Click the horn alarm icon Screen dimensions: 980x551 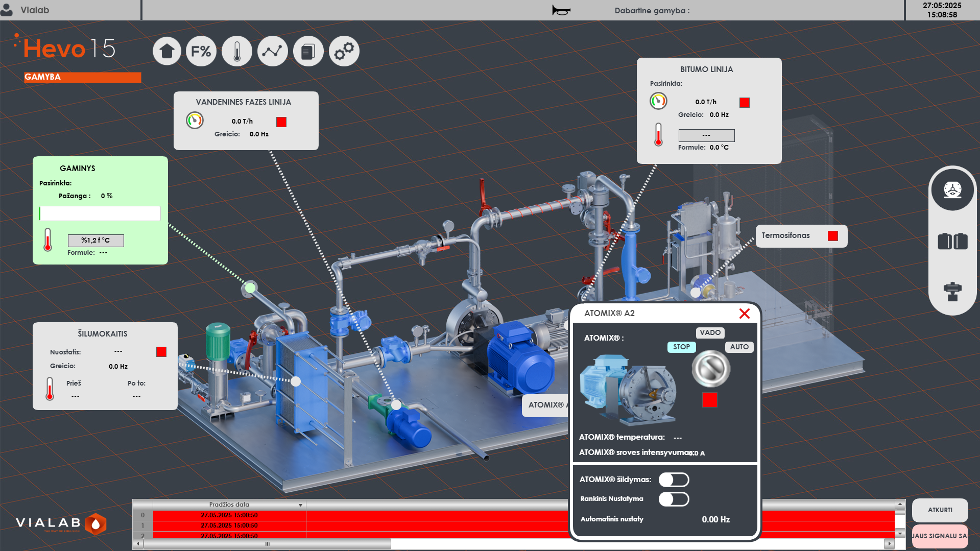pos(561,10)
